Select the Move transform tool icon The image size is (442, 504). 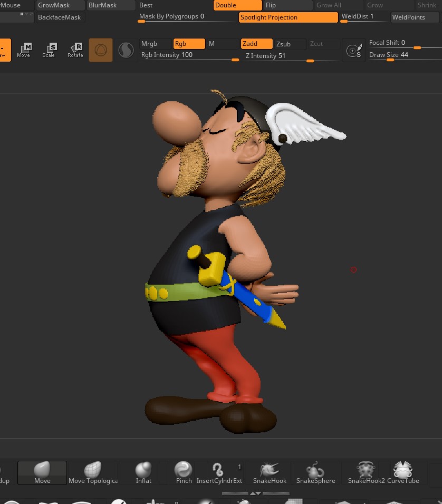[24, 50]
